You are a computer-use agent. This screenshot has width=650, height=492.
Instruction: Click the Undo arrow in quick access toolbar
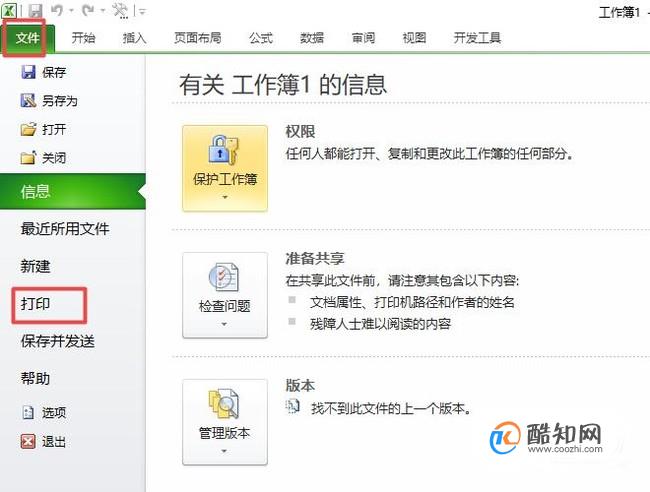58,10
